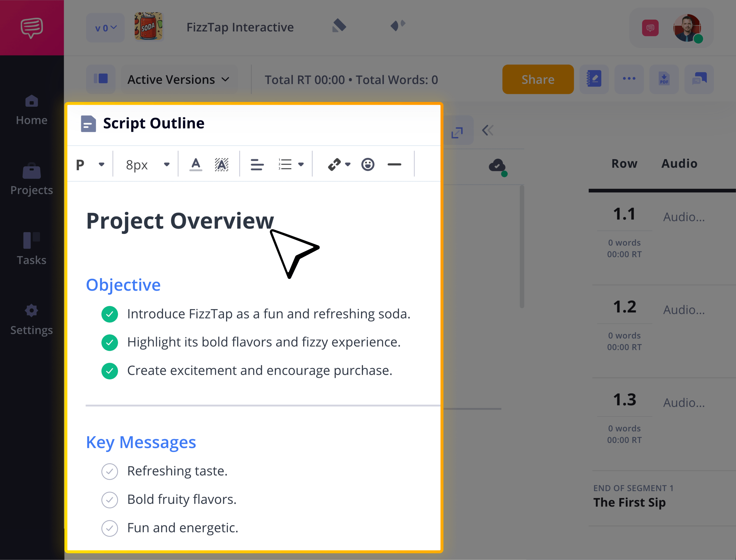Viewport: 736px width, 560px height.
Task: Click the Audio column header
Action: [679, 164]
